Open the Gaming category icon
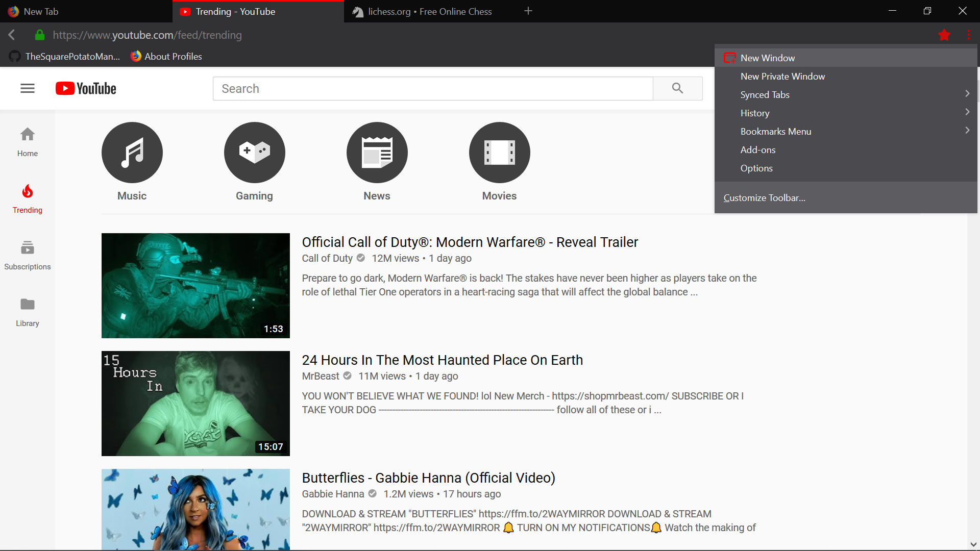Image resolution: width=980 pixels, height=551 pixels. [254, 153]
